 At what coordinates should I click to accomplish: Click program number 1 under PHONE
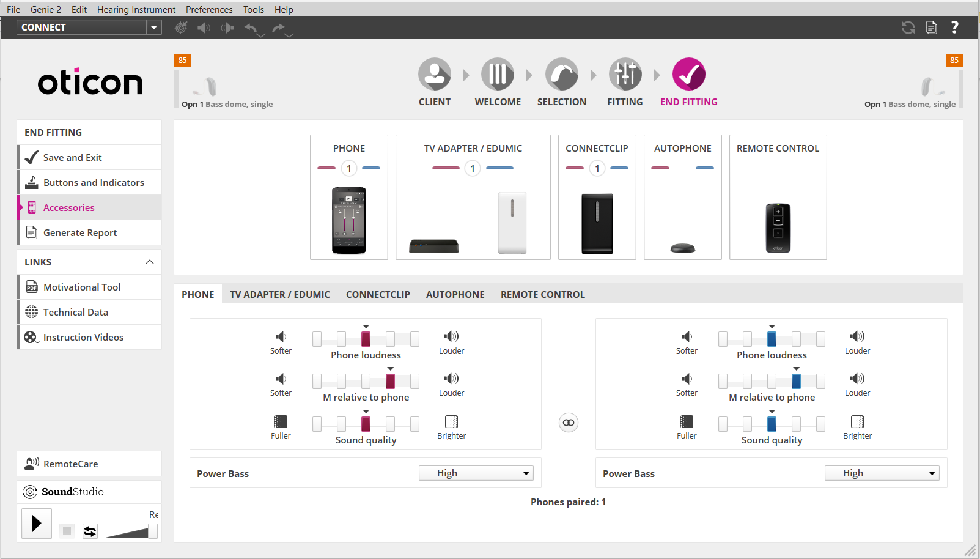(x=349, y=168)
